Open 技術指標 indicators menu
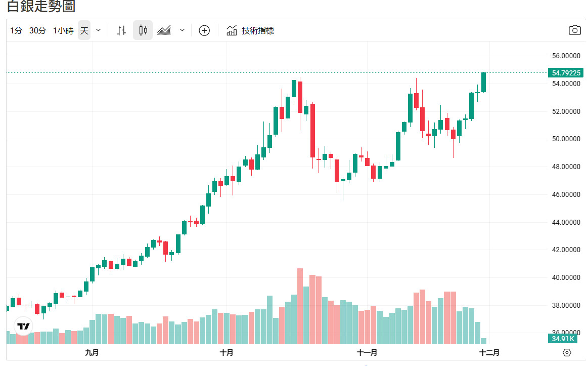 coord(258,30)
